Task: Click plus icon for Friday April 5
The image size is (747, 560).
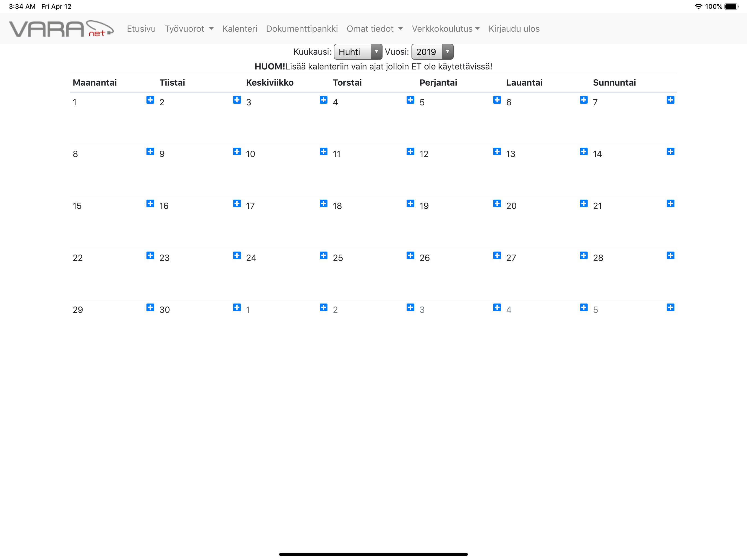Action: point(497,100)
